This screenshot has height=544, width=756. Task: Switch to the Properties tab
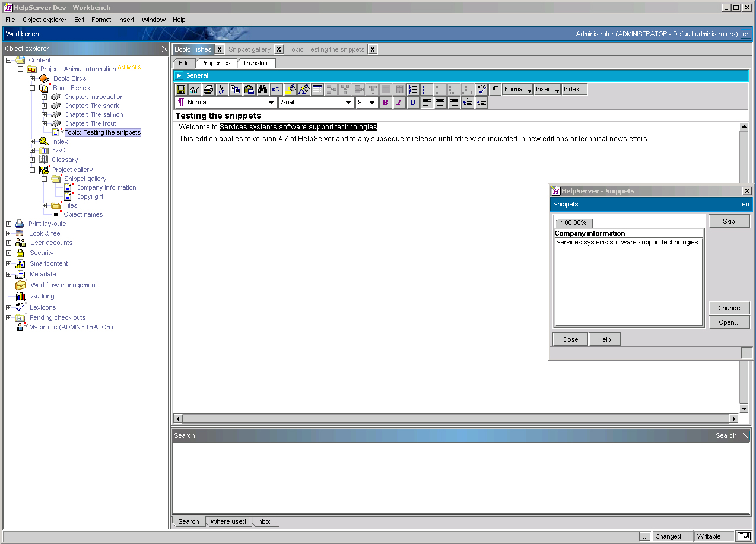[x=216, y=63]
